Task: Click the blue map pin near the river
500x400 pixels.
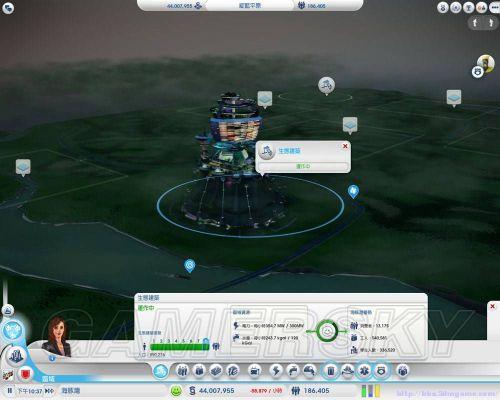Action: pyautogui.click(x=190, y=266)
